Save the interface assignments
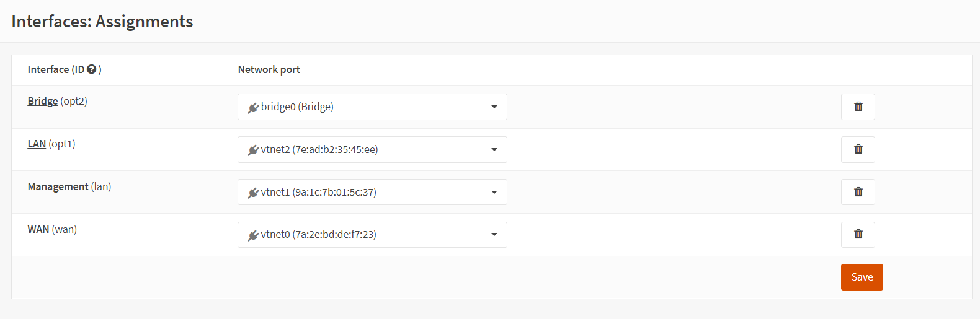The image size is (980, 319). coord(862,277)
